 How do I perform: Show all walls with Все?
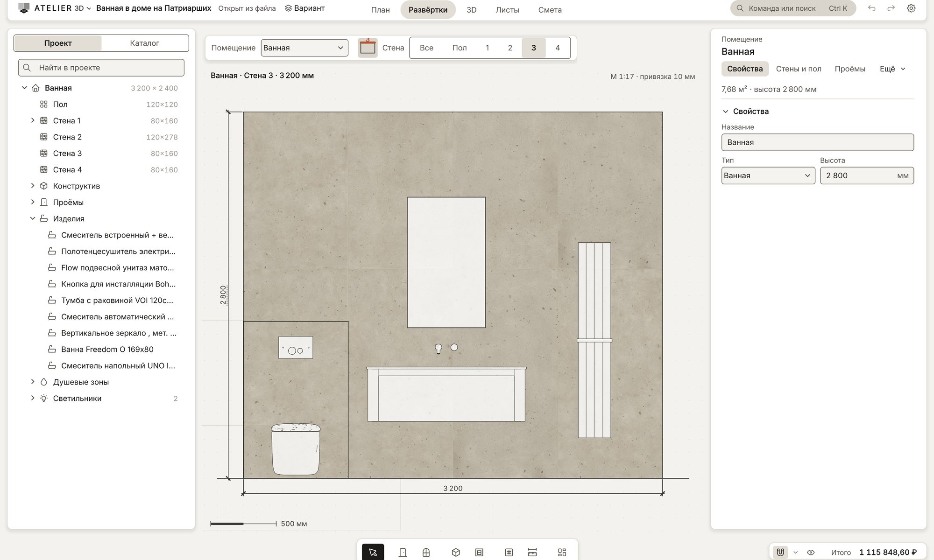[426, 48]
